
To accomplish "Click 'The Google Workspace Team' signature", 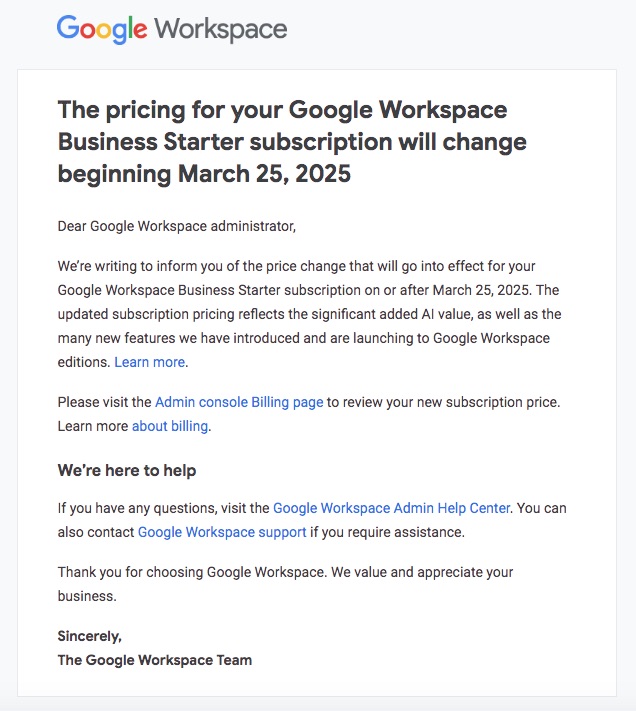I will tap(155, 660).
